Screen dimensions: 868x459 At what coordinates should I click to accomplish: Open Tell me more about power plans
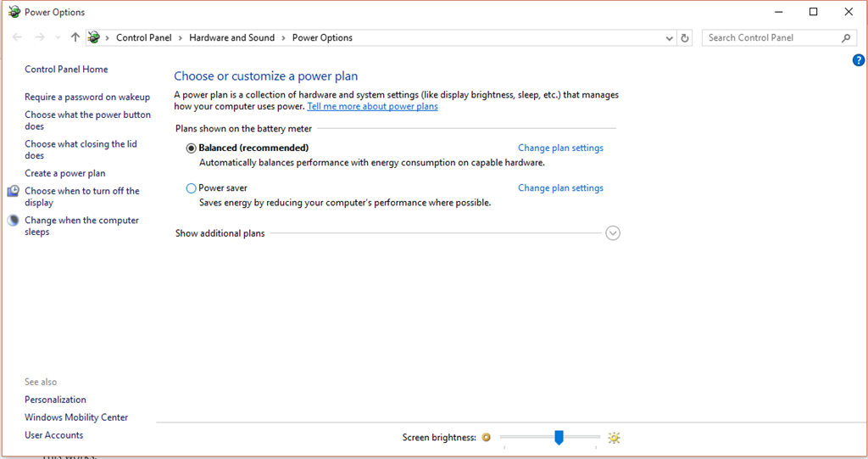point(373,106)
